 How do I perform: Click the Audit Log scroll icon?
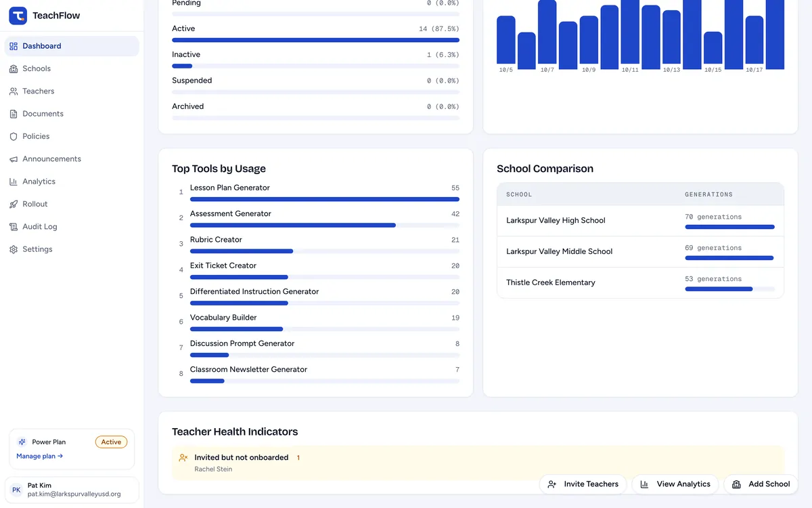14,227
